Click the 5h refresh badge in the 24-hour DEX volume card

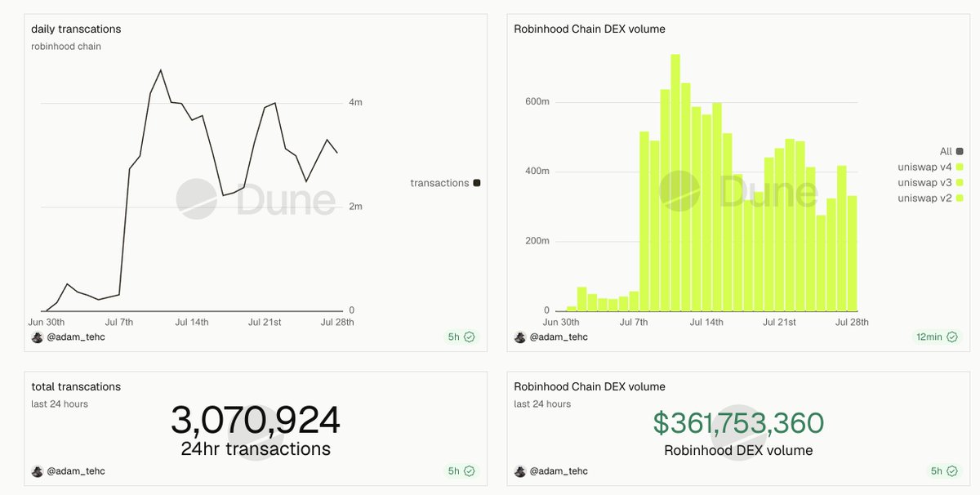pyautogui.click(x=943, y=471)
